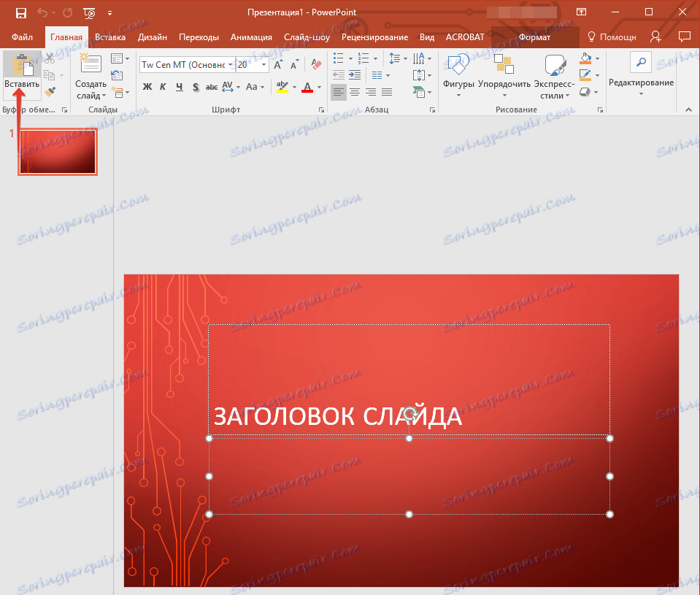700x595 pixels.
Task: Click Convert to SmartArt icon
Action: 419,93
